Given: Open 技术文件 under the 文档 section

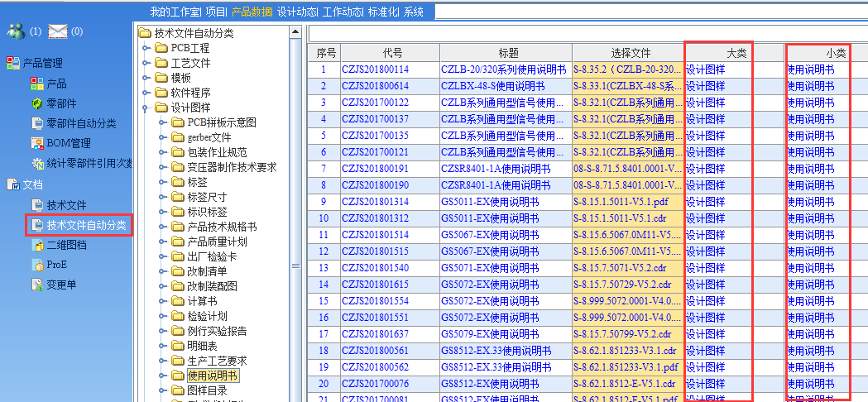Looking at the screenshot, I should 65,205.
